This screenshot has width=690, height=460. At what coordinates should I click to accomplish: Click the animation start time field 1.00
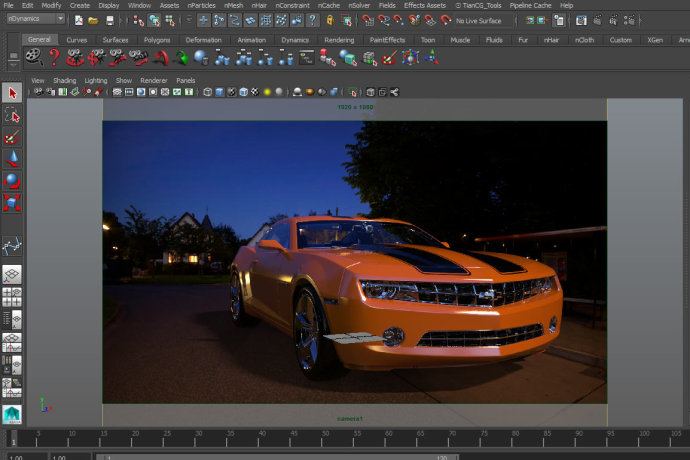[x=25, y=457]
